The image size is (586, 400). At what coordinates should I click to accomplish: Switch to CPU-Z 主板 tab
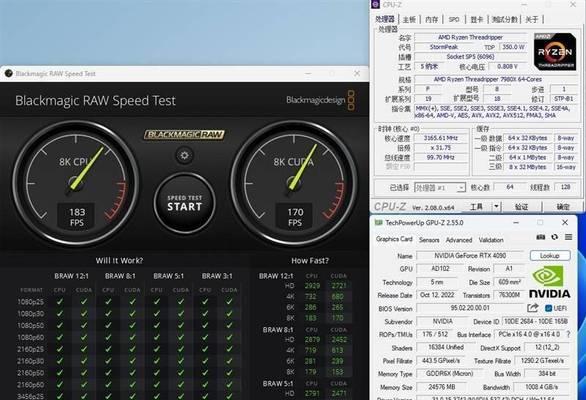[x=409, y=19]
